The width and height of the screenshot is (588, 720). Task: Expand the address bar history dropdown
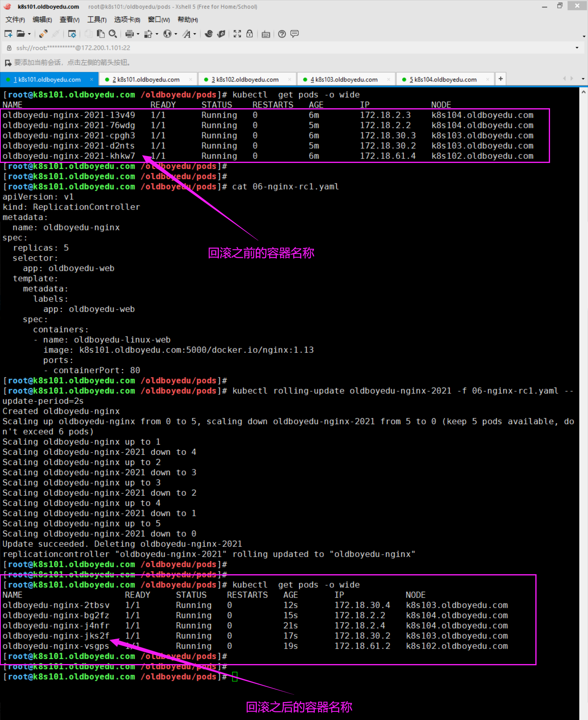[577, 48]
